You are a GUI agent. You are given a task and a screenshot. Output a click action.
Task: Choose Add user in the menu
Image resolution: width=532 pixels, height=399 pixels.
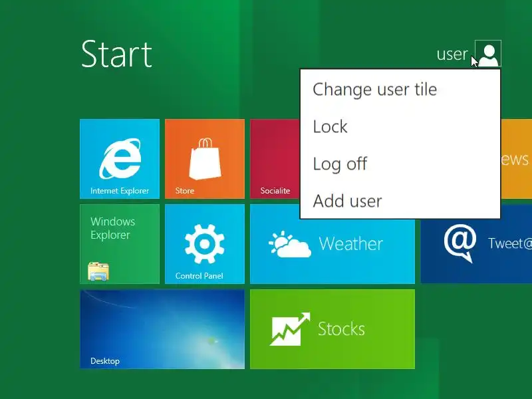pos(400,201)
